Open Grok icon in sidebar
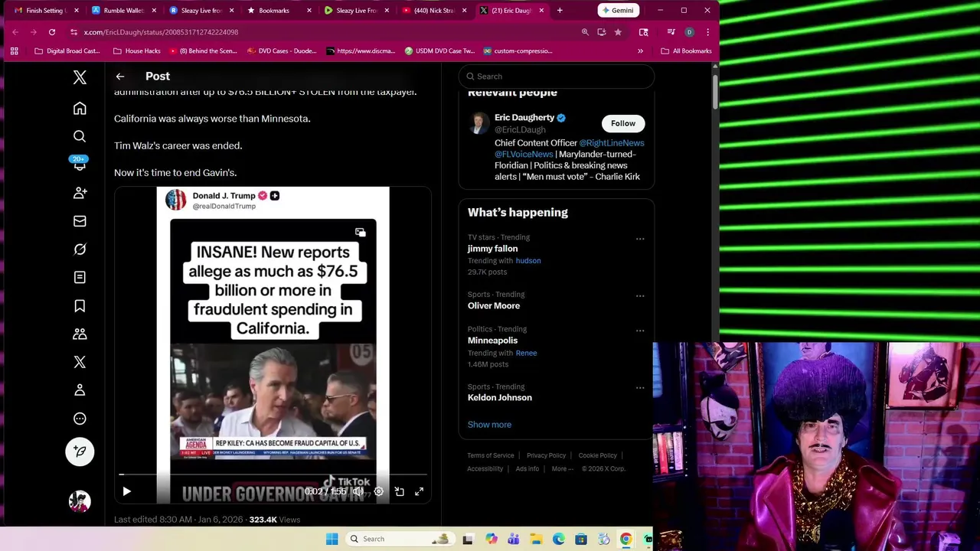Viewport: 980px width, 551px height. [x=80, y=249]
